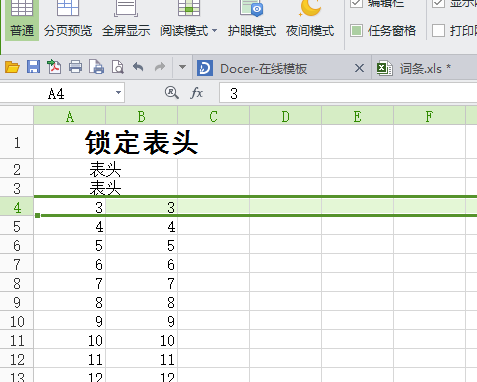Expand the Reading Mode dropdown arrow

[214, 31]
